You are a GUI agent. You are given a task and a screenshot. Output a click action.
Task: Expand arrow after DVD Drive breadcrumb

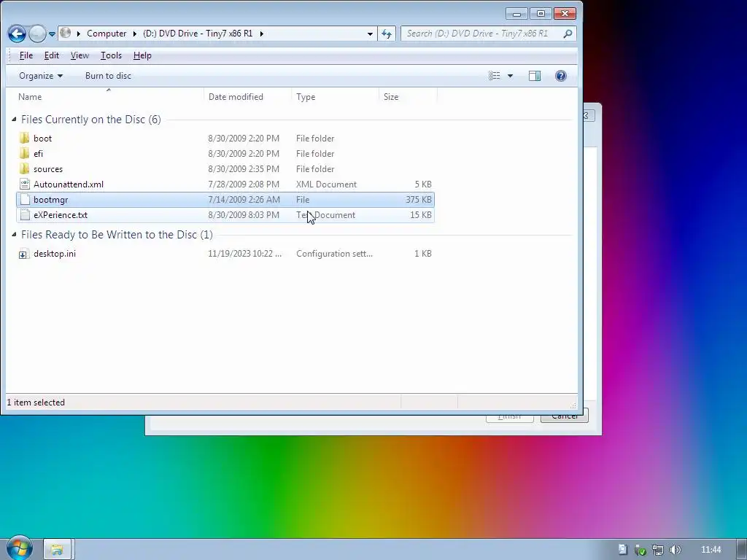(x=262, y=34)
